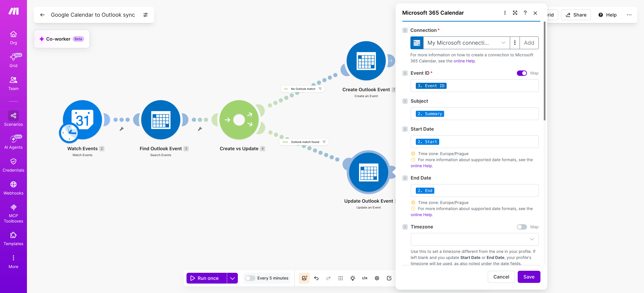Open the Connection dropdown
This screenshot has height=293, width=644.
466,43
